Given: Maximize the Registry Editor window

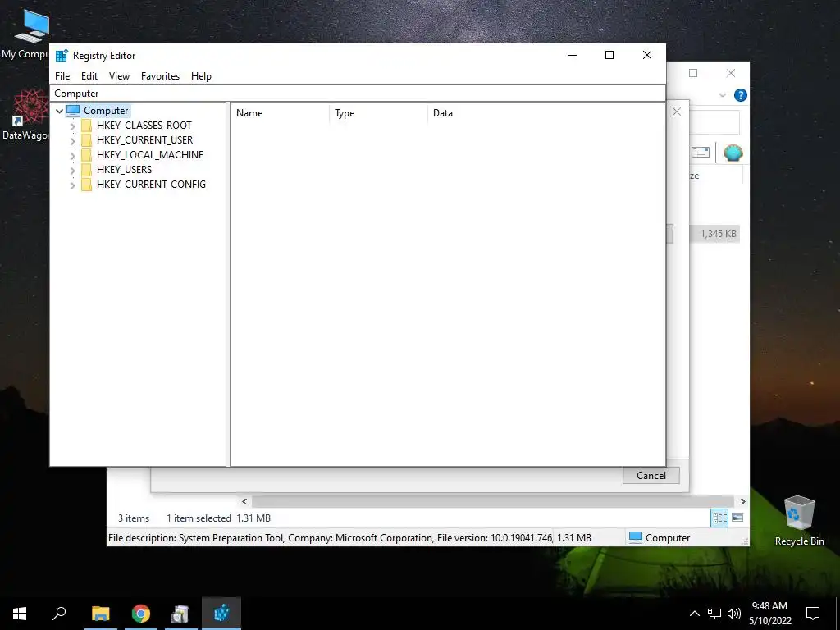Looking at the screenshot, I should [x=609, y=55].
